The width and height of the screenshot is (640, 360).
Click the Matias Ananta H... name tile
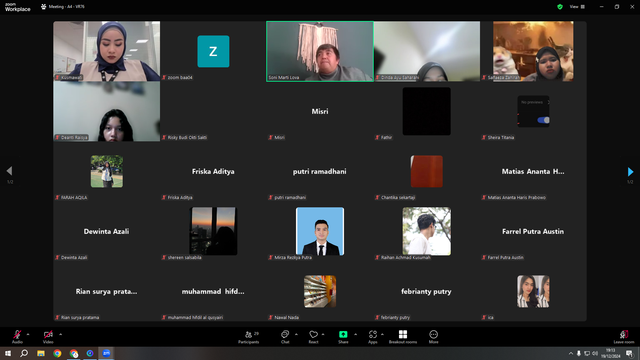pyautogui.click(x=533, y=171)
